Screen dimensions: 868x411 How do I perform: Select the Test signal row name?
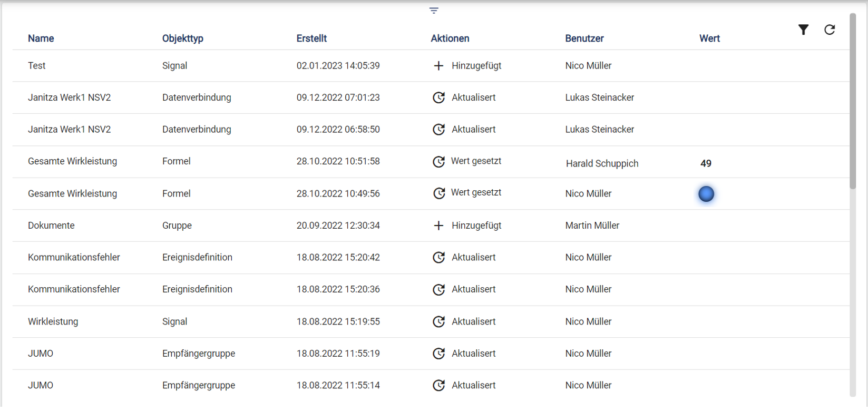37,66
